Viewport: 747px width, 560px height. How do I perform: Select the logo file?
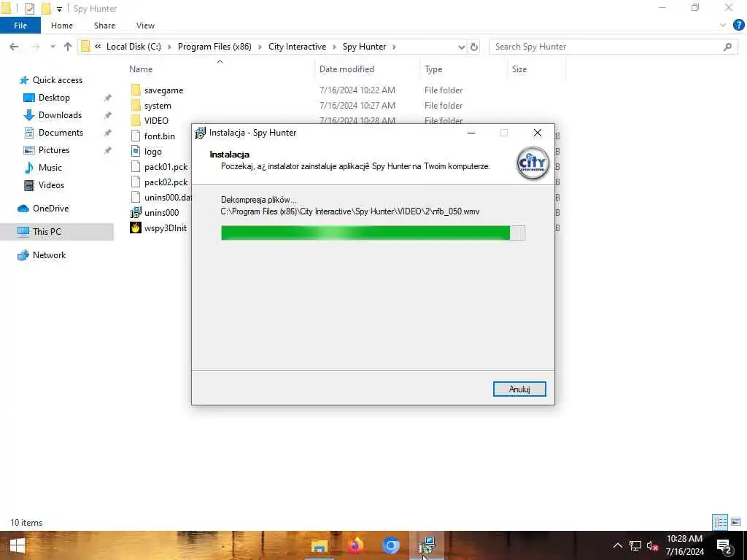tap(152, 152)
